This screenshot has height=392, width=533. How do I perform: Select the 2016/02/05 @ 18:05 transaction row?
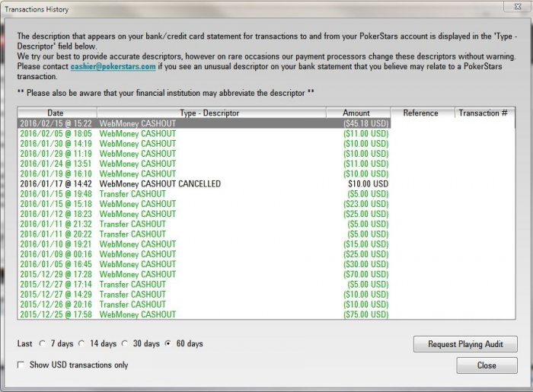(x=203, y=133)
